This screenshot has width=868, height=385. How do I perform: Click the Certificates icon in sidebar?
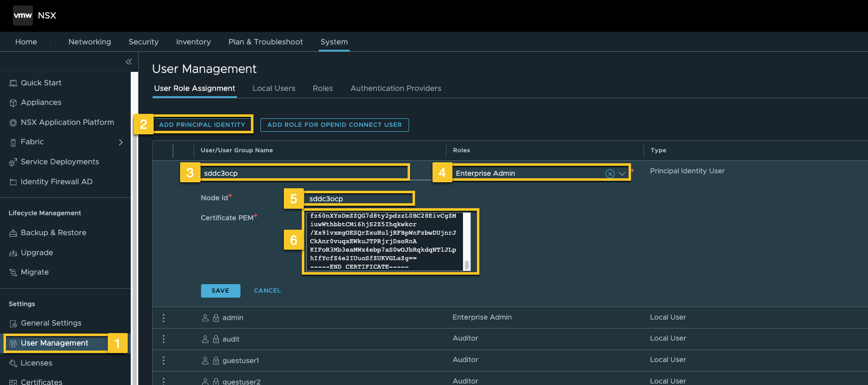point(13,382)
